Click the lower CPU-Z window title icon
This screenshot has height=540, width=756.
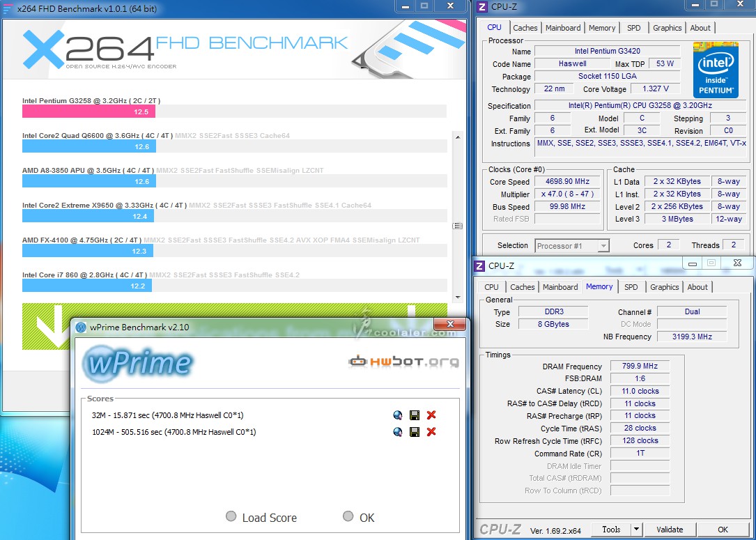click(479, 265)
